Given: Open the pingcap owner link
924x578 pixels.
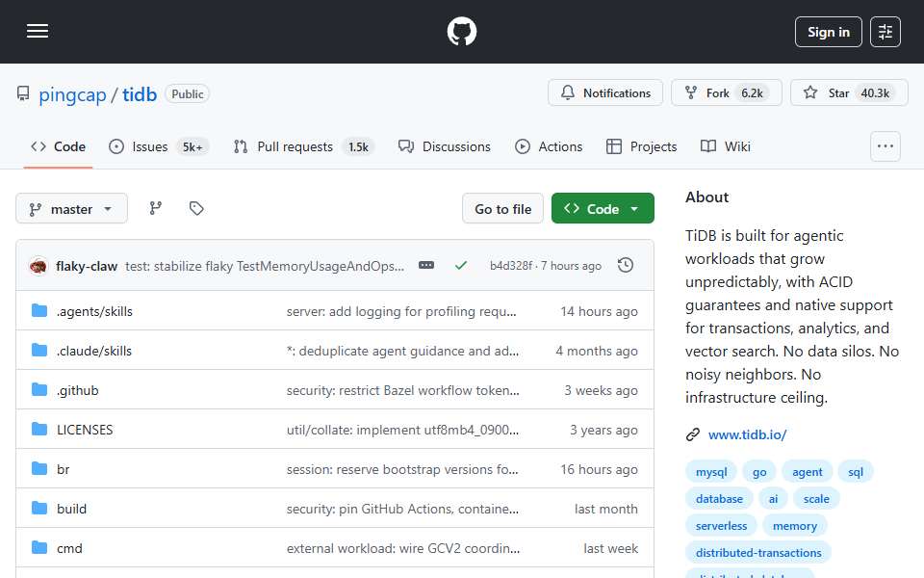Looking at the screenshot, I should [x=72, y=94].
